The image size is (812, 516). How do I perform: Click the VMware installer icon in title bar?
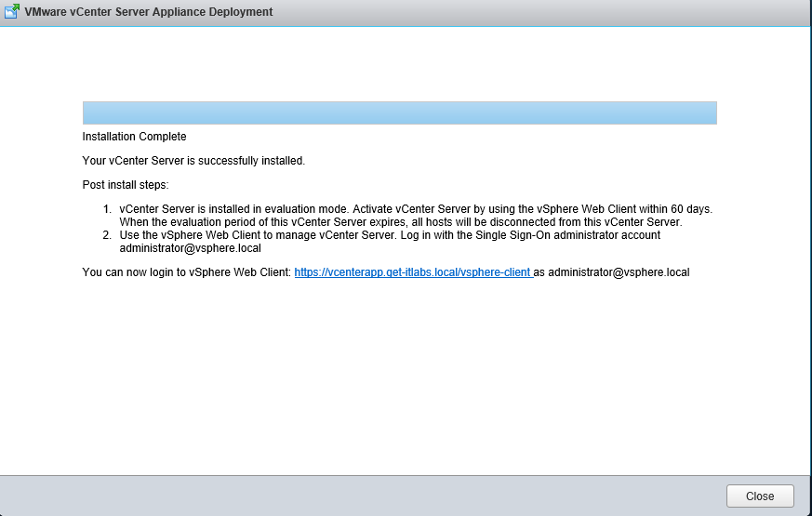coord(12,12)
